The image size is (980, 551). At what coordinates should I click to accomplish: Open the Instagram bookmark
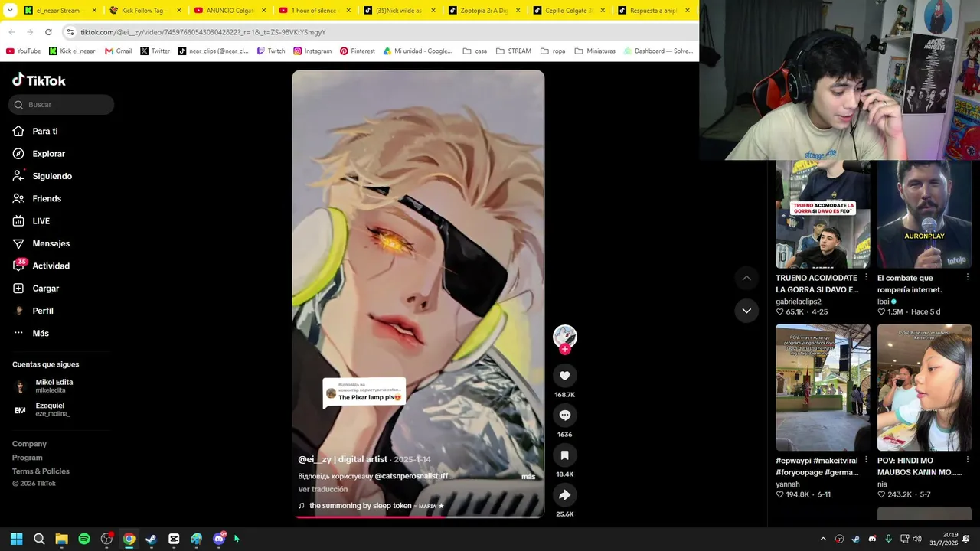(x=312, y=51)
